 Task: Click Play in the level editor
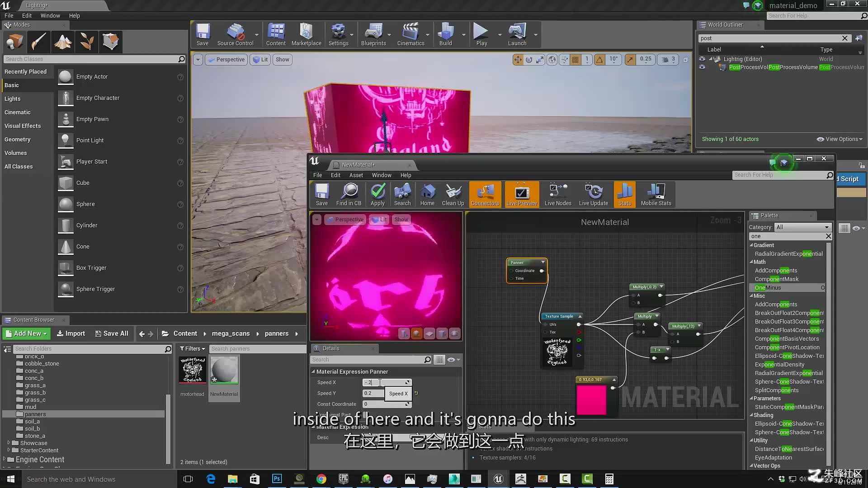[x=481, y=35]
